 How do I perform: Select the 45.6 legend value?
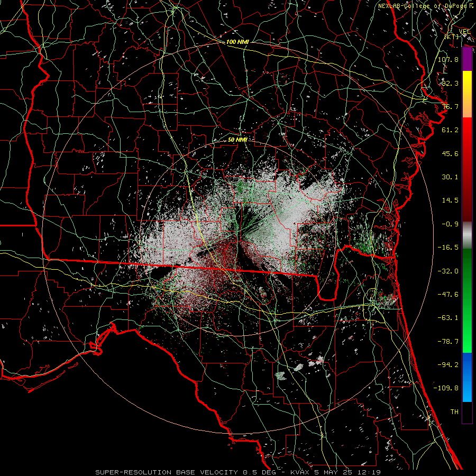450,153
